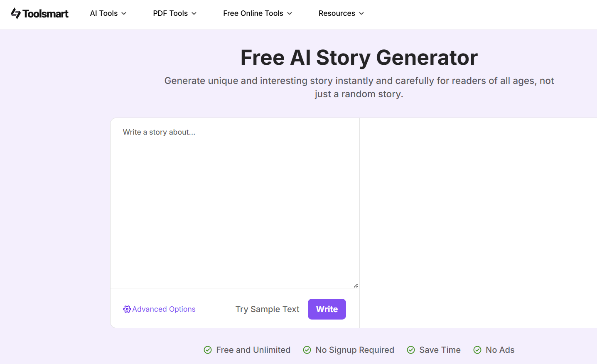The width and height of the screenshot is (597, 364).
Task: Open the Resources menu label
Action: [x=337, y=13]
